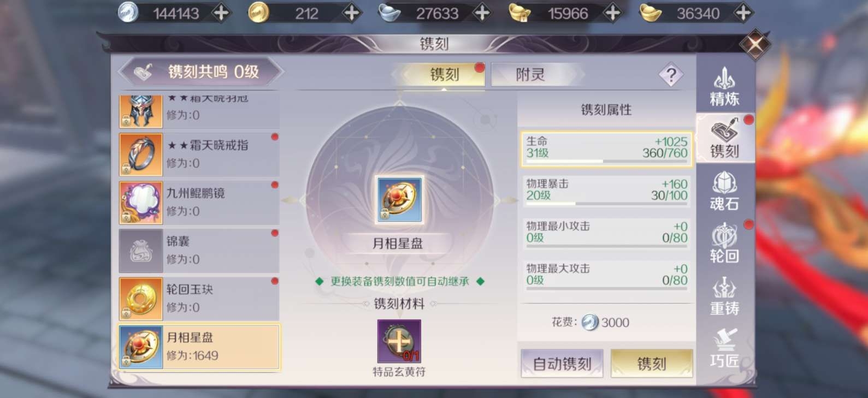The height and width of the screenshot is (398, 868).
Task: Select the 生命 31级 attribute row
Action: (x=606, y=148)
